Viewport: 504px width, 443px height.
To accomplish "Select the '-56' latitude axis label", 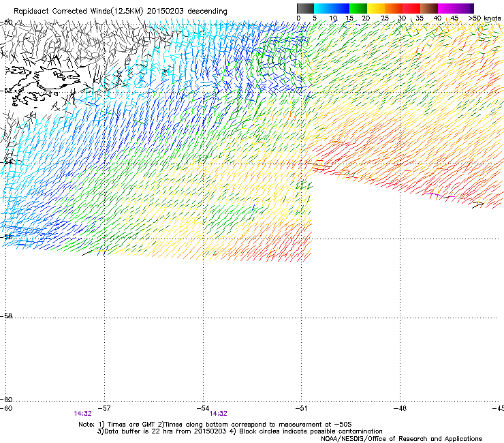I will [x=6, y=236].
